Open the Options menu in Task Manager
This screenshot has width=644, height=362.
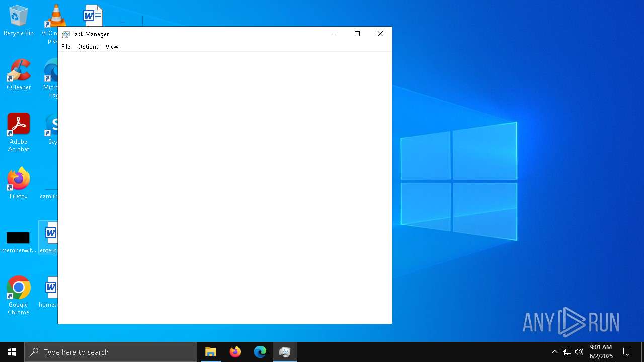(x=88, y=47)
